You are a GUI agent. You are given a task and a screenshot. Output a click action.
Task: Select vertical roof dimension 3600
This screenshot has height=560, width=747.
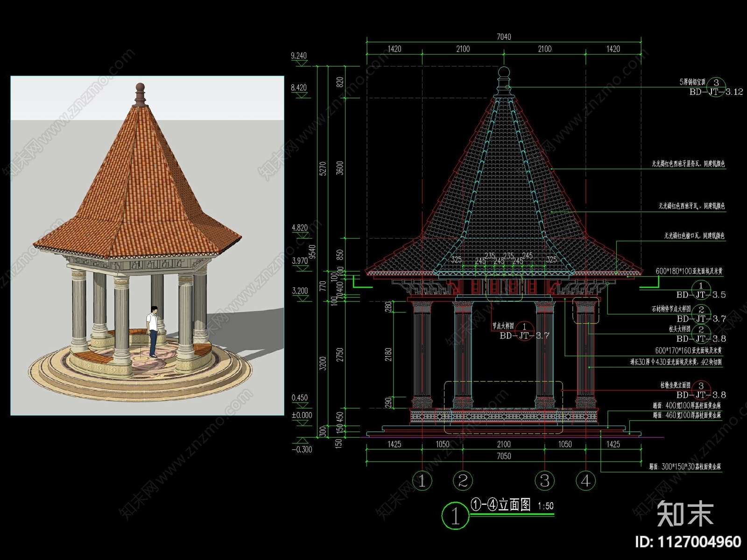point(340,168)
